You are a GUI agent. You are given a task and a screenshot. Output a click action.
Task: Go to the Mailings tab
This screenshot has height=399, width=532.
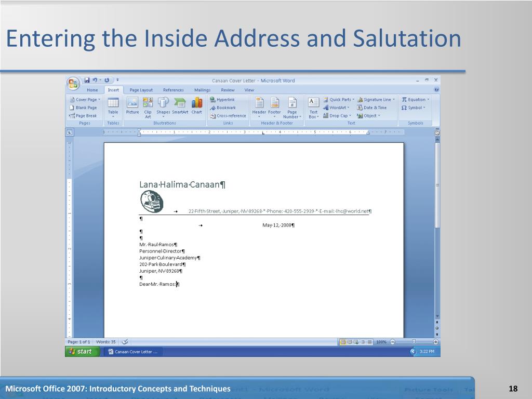click(x=202, y=90)
